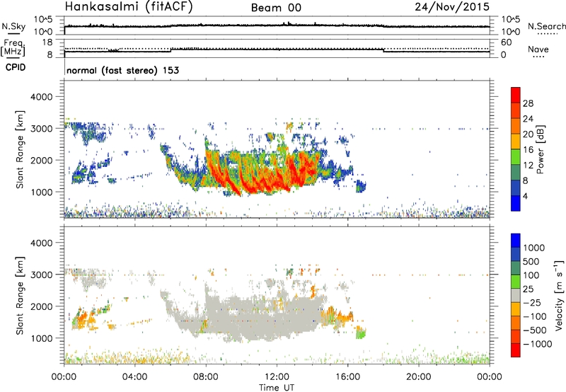The height and width of the screenshot is (392, 566).
Task: Click the '25' label on the velocity colorbar
Action: (x=529, y=289)
